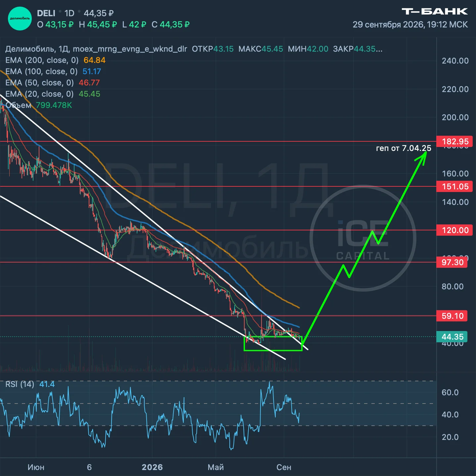This screenshot has height=476, width=476.
Task: Click the 240.00 price axis label
Action: pyautogui.click(x=455, y=61)
